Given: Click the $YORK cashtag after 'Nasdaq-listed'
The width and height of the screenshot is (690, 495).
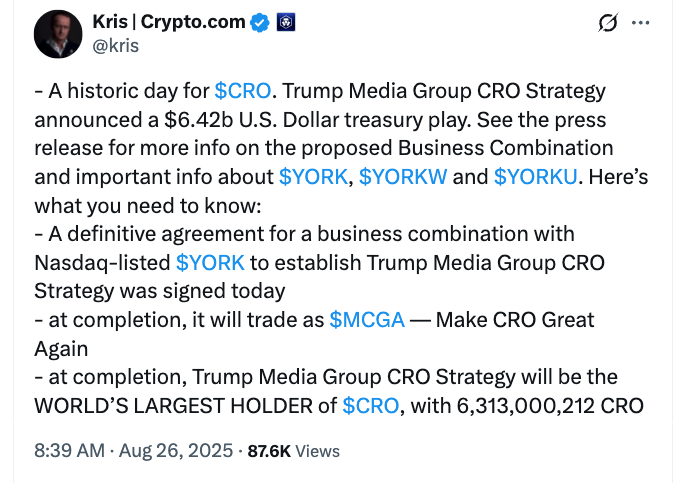Looking at the screenshot, I should (x=209, y=263).
